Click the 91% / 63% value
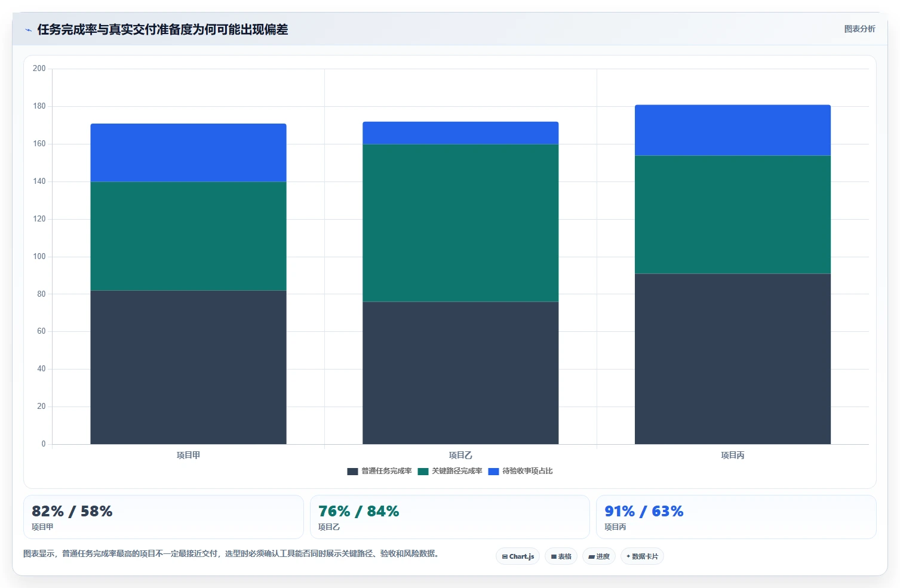The image size is (900, 588). [x=644, y=512]
